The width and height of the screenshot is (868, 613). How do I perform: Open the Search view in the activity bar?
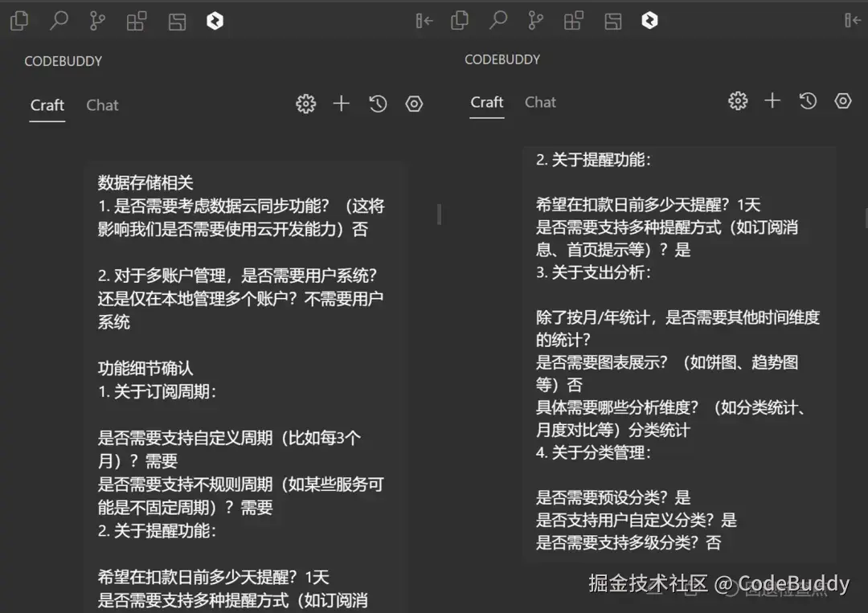pyautogui.click(x=58, y=20)
